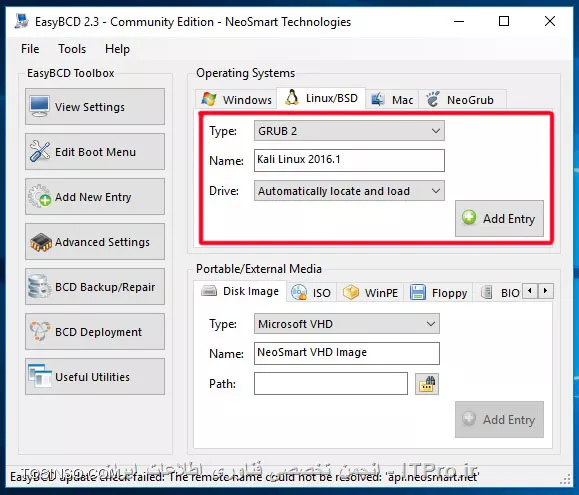Click the floppy disk icon on Floppy tab

[418, 292]
